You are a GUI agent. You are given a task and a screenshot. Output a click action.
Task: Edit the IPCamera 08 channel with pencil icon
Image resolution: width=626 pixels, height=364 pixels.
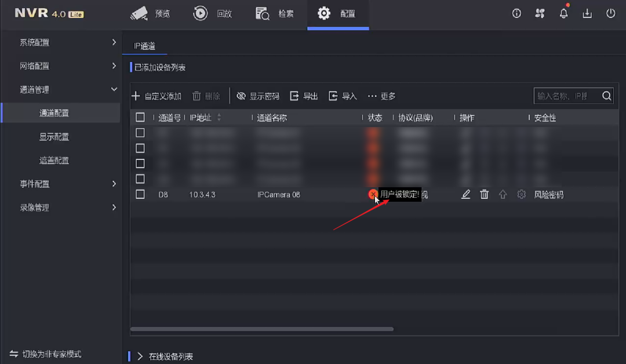click(x=465, y=194)
